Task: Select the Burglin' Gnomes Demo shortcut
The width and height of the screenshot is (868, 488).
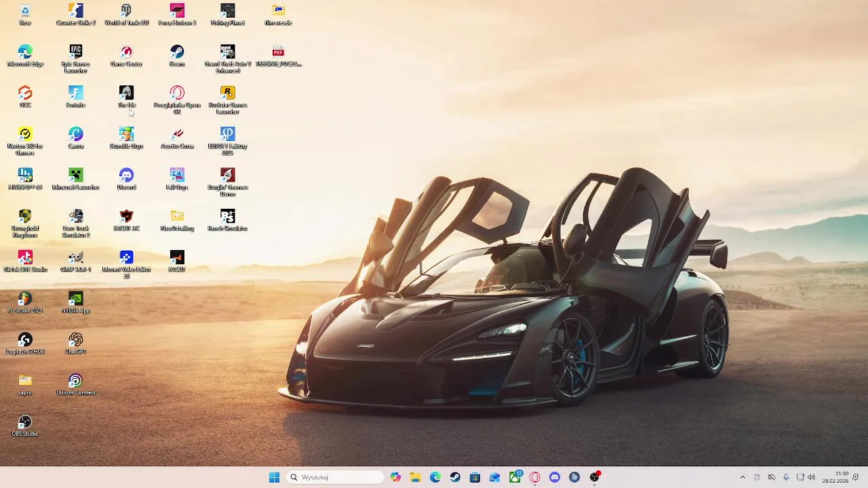Action: coord(228,182)
